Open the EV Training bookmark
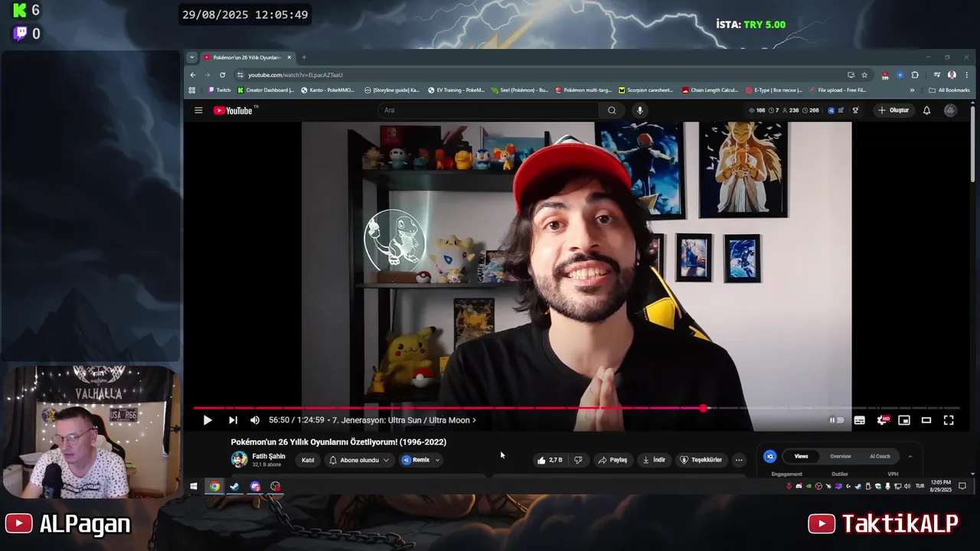This screenshot has width=980, height=551. 456,90
